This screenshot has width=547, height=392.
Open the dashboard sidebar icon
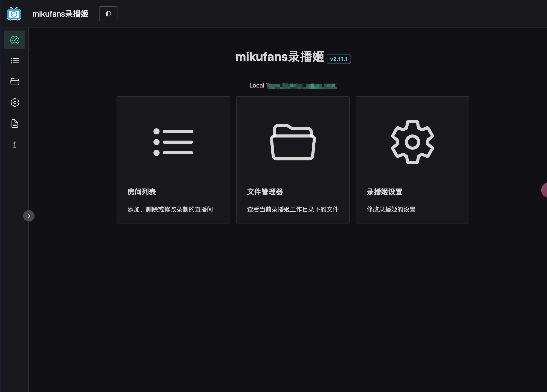click(x=15, y=40)
